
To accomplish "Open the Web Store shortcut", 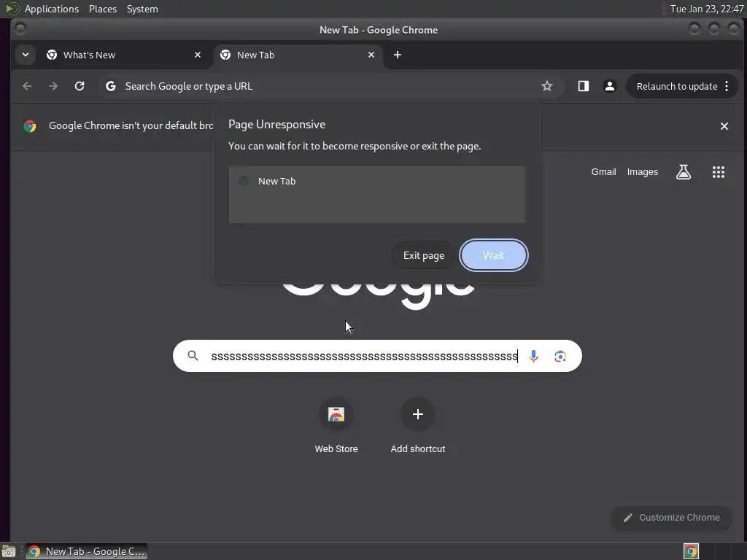I will (x=336, y=426).
